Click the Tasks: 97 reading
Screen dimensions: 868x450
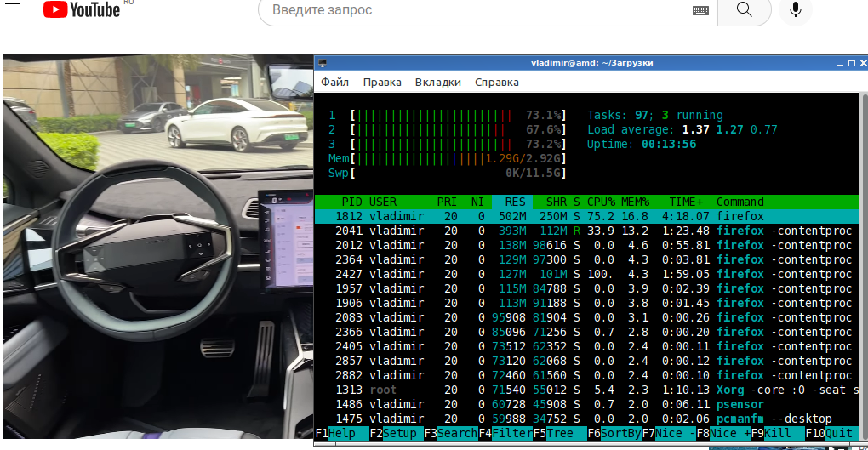655,115
